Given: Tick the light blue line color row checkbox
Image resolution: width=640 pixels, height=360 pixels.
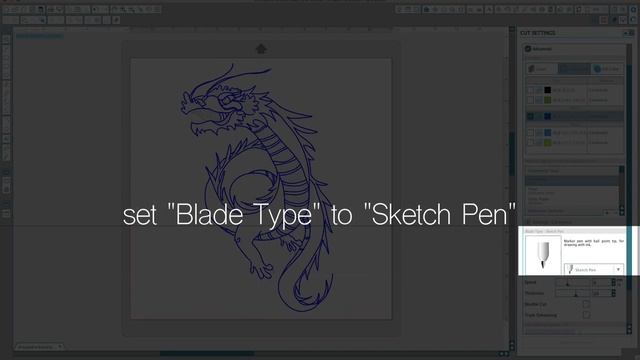Looking at the screenshot, I should 530,133.
